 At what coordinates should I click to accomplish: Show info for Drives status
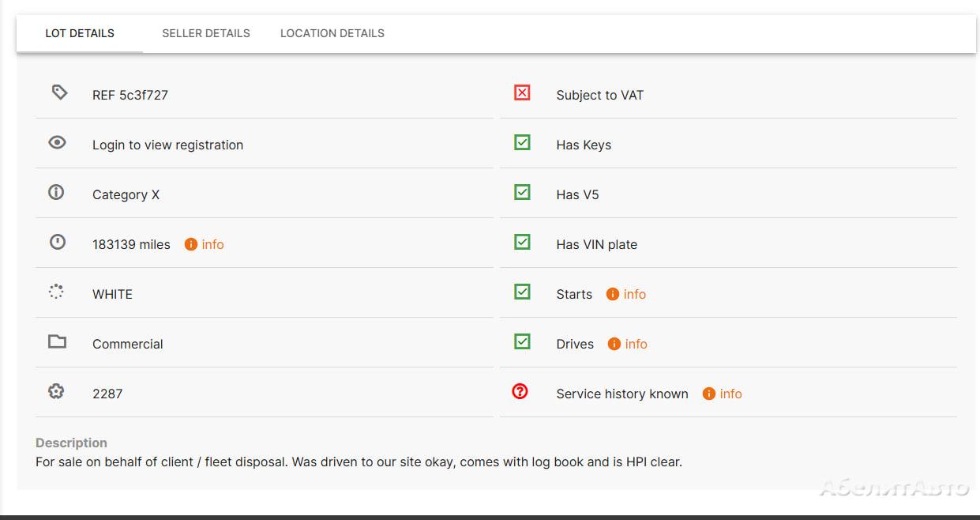click(628, 344)
